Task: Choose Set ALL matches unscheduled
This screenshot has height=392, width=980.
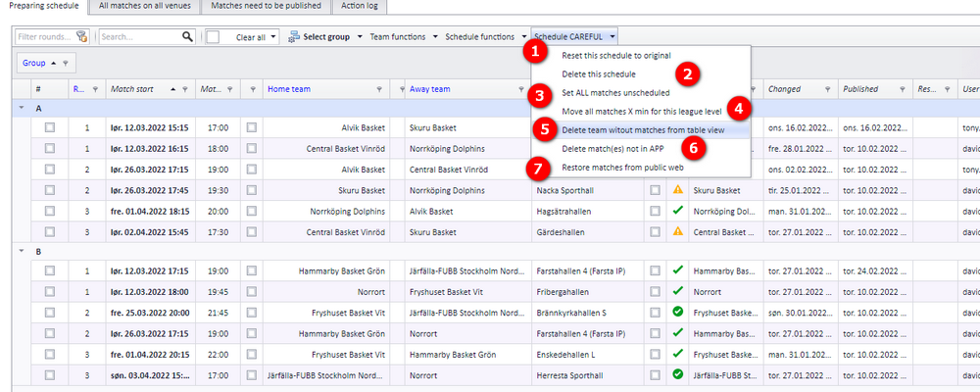Action: pyautogui.click(x=641, y=92)
